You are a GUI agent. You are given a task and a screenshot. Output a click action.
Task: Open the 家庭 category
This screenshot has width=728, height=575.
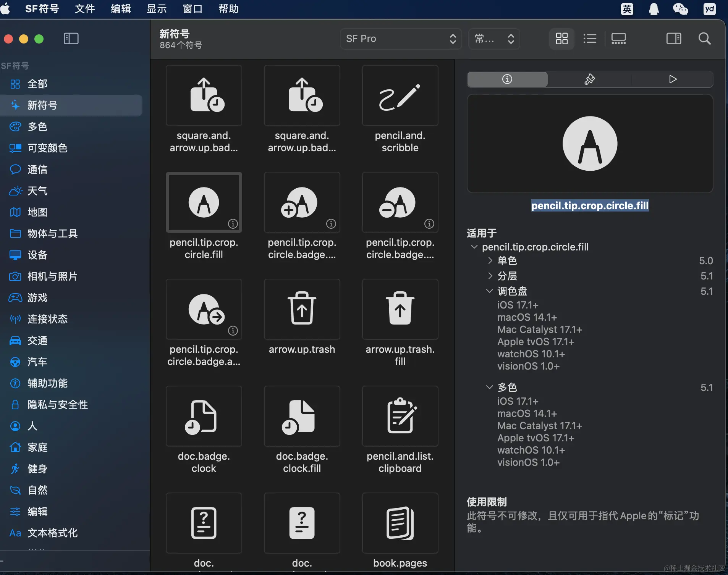coord(71,447)
